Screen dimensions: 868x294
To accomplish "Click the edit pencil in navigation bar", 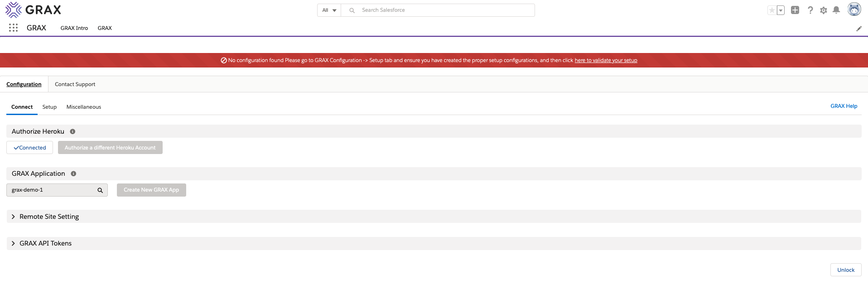I will pos(859,29).
